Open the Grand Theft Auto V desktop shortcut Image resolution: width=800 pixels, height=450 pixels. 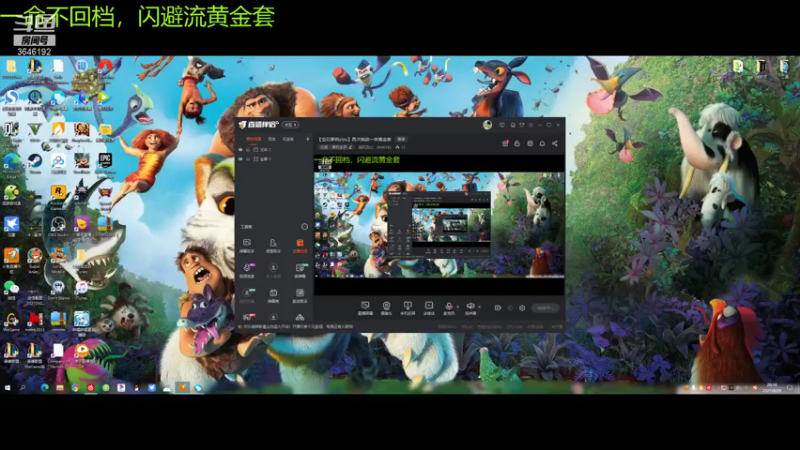[x=35, y=132]
